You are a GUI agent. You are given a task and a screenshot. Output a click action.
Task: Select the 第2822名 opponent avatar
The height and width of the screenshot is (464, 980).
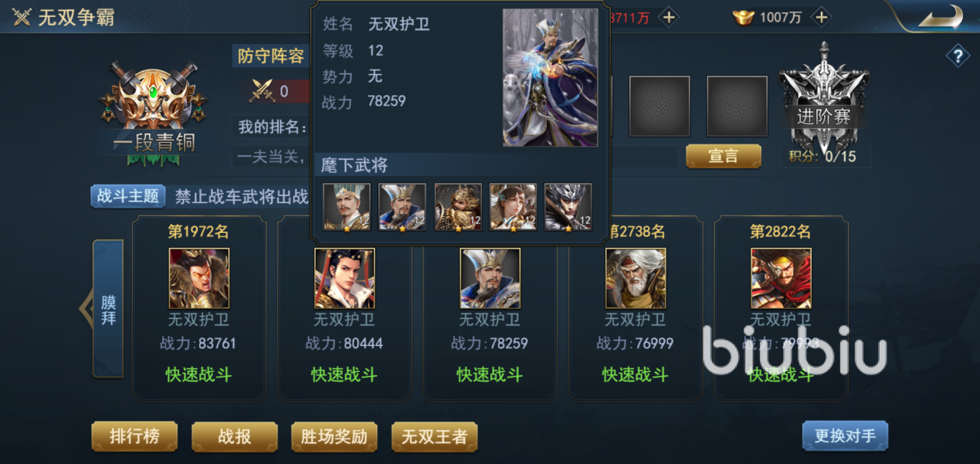[781, 278]
